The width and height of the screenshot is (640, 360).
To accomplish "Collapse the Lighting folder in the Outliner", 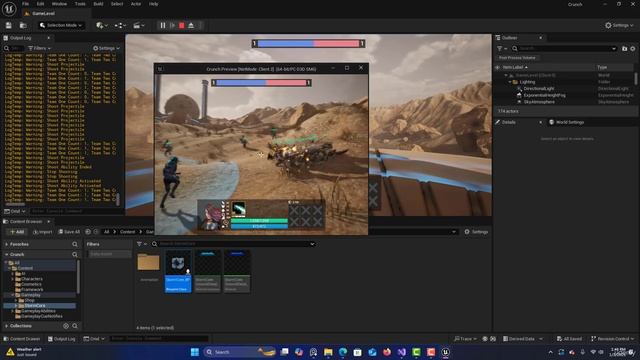I will point(510,82).
